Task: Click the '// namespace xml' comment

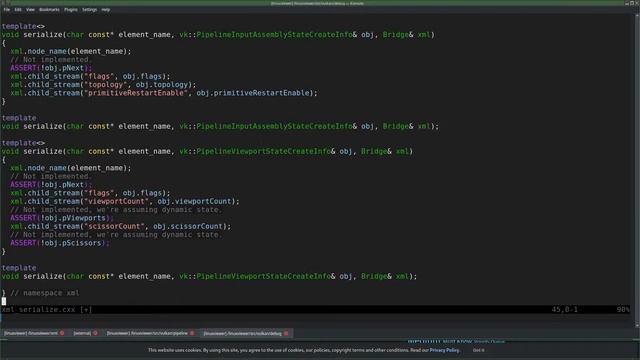Action: [45, 293]
